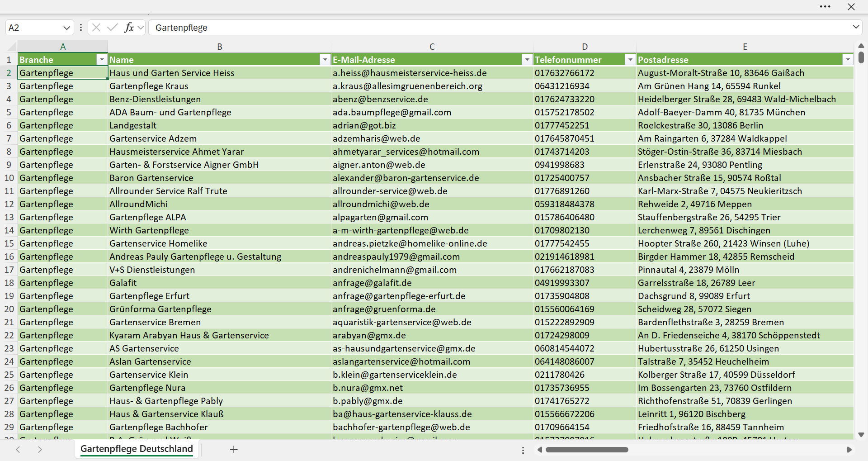868x461 pixels.
Task: Select row 2 header
Action: tap(9, 73)
